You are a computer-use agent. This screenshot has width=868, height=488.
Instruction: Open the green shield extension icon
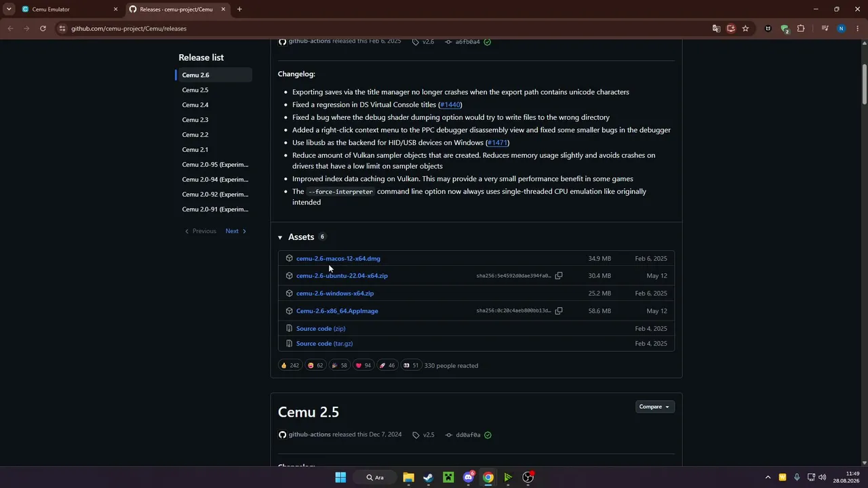pyautogui.click(x=785, y=28)
